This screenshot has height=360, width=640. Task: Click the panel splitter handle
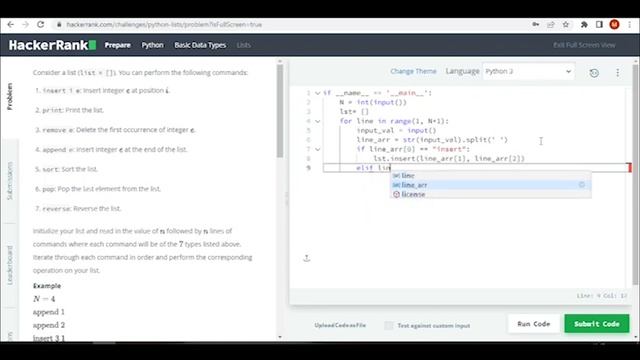(286, 199)
